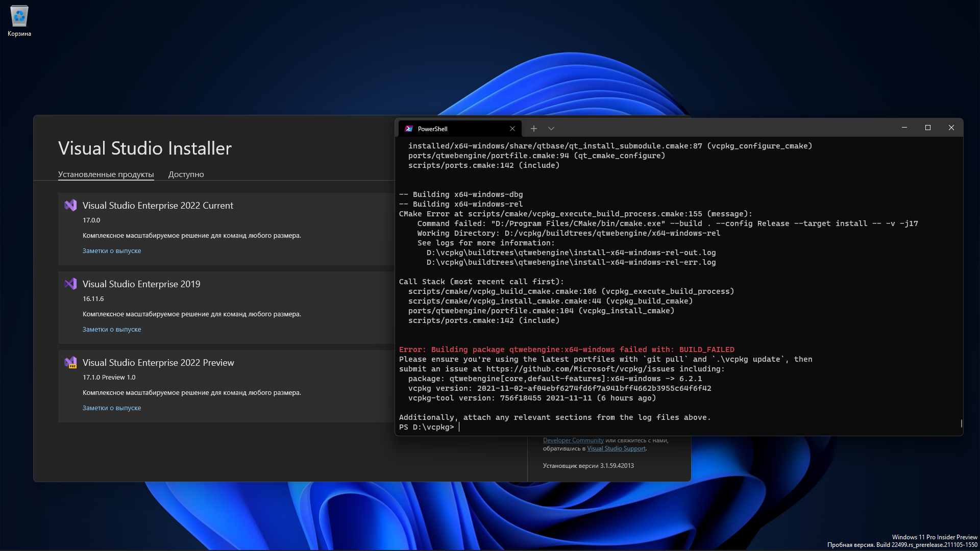Viewport: 980px width, 551px height.
Task: Select the Установленные продукты tab
Action: [106, 174]
